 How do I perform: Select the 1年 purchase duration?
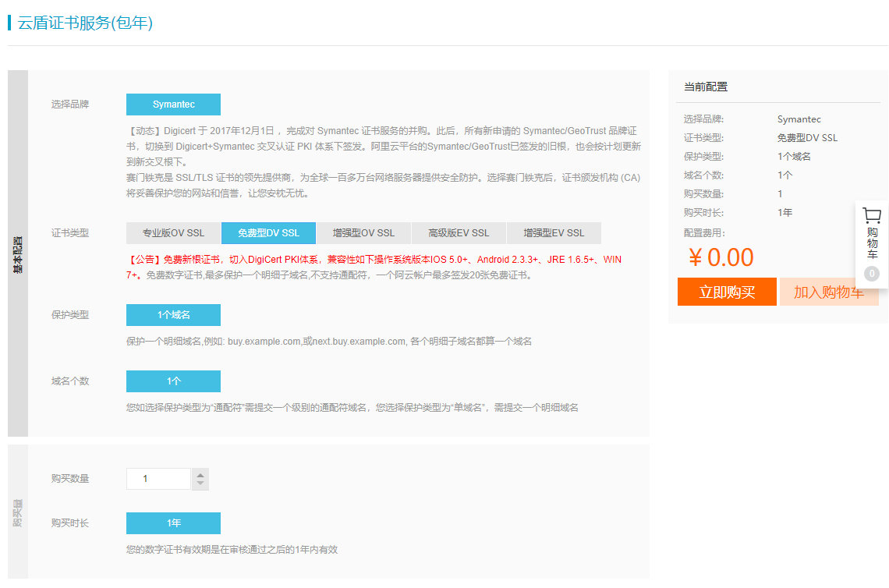[x=173, y=522]
